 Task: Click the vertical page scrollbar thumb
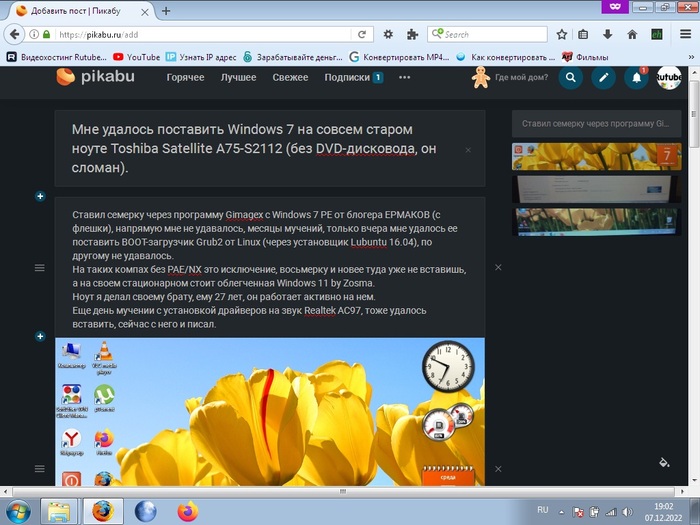pos(694,114)
